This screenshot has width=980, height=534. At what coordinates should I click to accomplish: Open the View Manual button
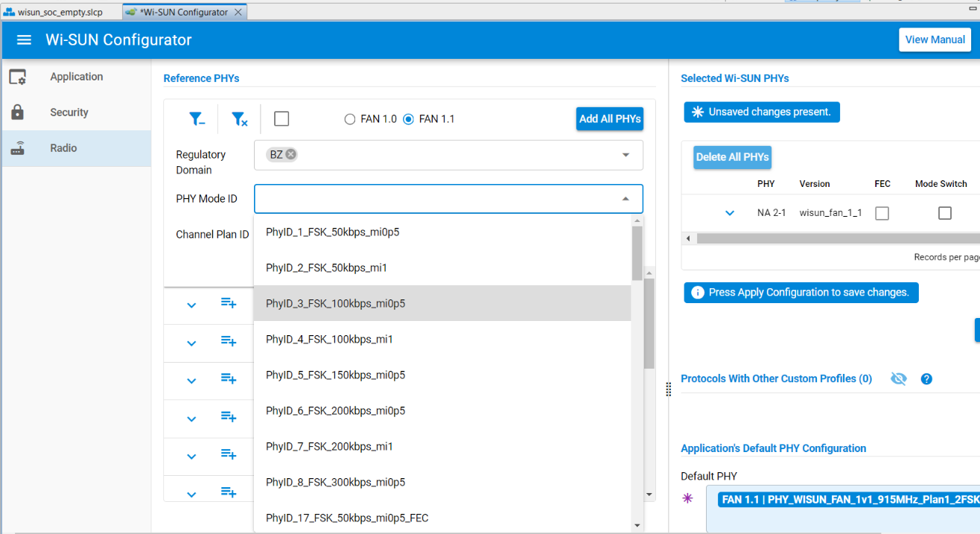(935, 40)
